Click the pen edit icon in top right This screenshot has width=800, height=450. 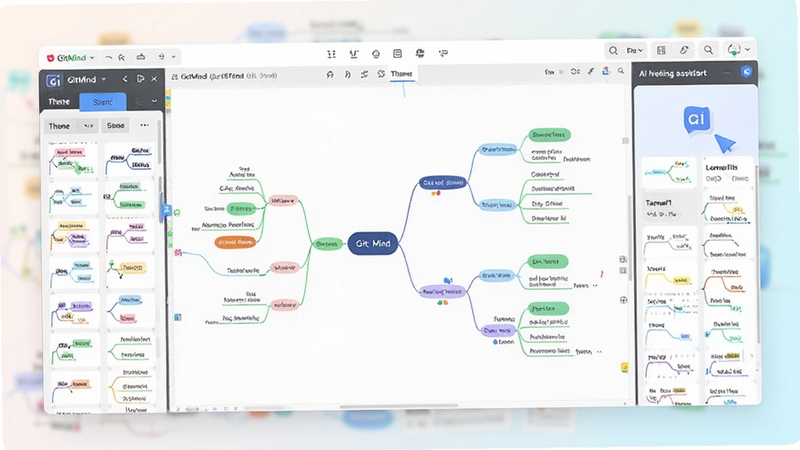(x=684, y=50)
